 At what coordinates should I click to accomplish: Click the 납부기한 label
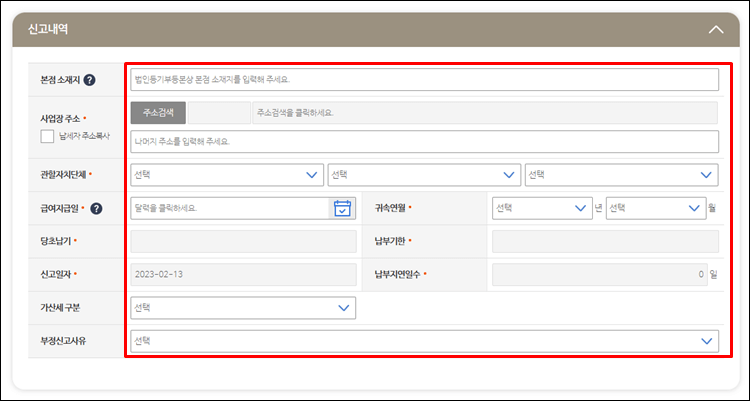390,241
